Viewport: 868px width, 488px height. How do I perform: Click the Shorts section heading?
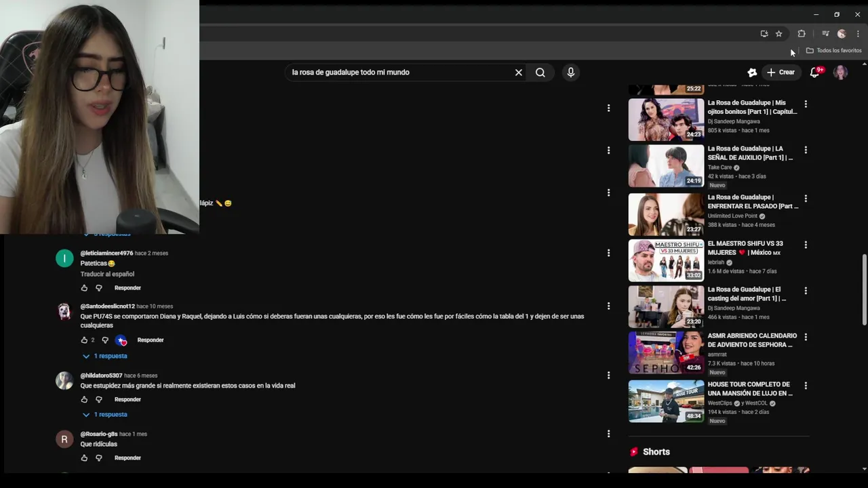[656, 452]
